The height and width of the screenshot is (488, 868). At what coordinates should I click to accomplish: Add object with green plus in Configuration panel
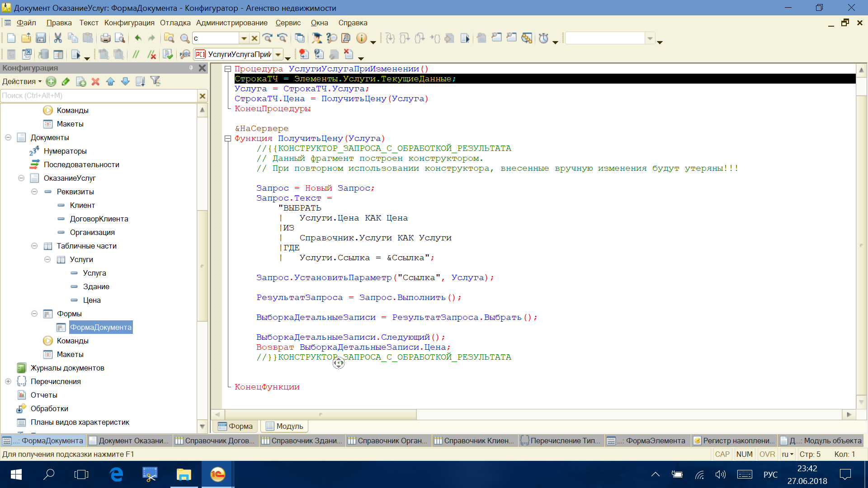(x=51, y=81)
